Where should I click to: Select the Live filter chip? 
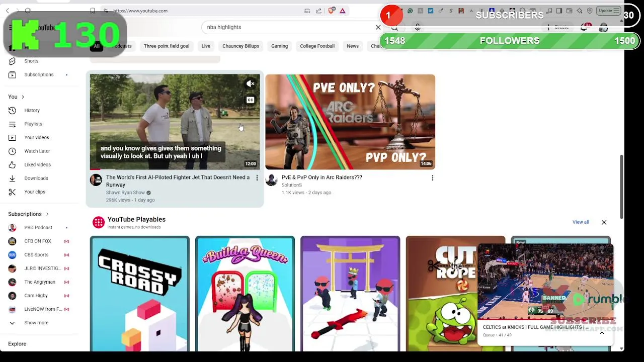[206, 46]
